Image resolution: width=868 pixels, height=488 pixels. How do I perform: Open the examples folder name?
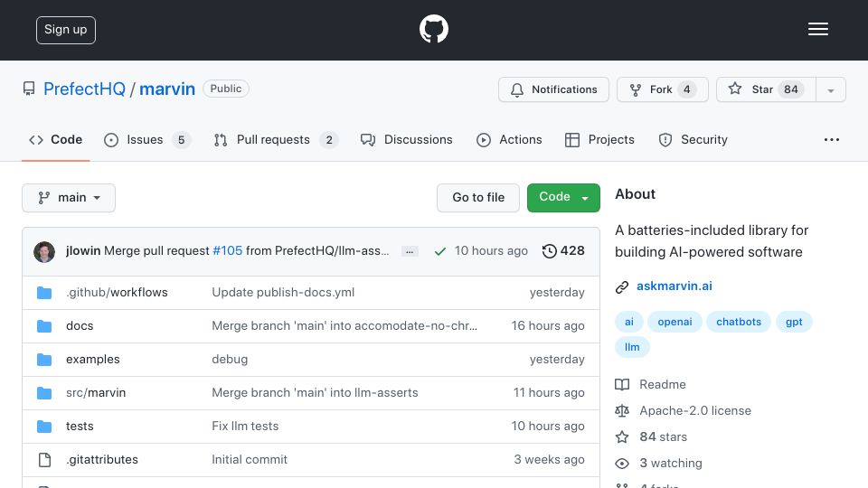pos(93,360)
